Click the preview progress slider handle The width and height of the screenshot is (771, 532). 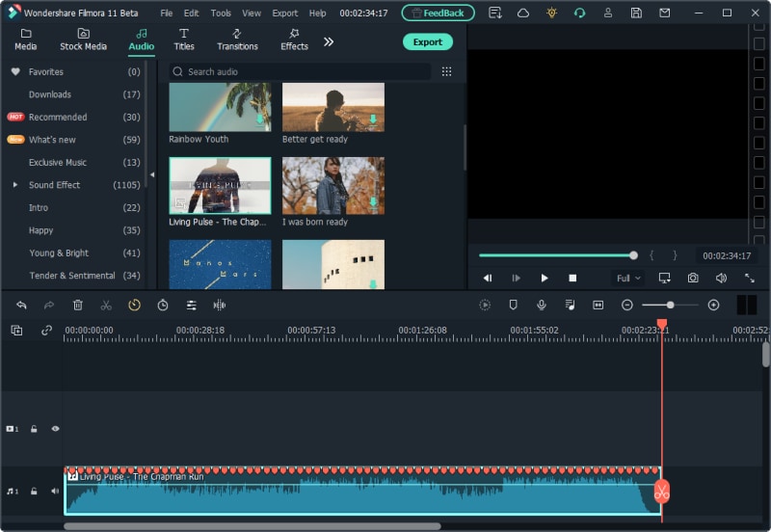click(633, 255)
